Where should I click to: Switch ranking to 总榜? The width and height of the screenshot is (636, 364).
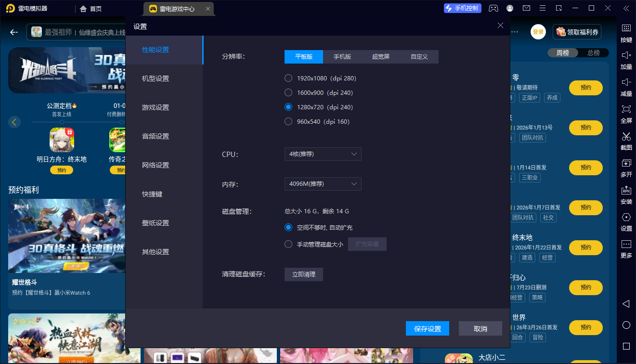point(594,53)
